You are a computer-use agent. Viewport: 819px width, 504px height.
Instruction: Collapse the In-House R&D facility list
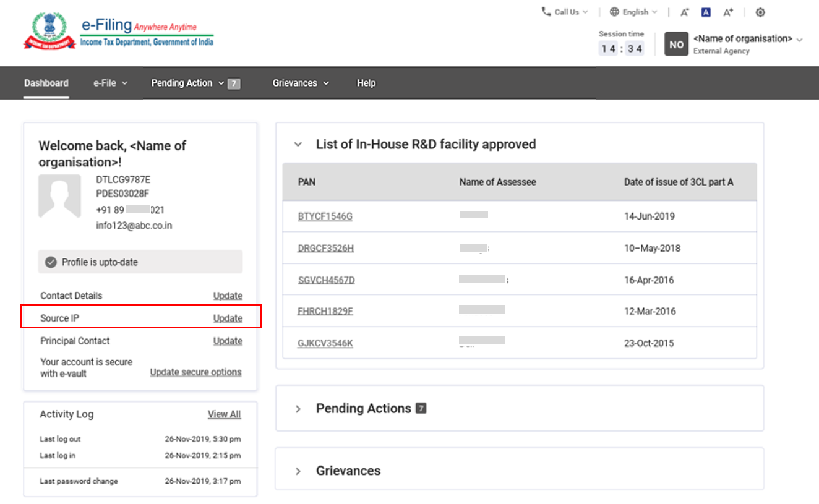click(x=298, y=144)
